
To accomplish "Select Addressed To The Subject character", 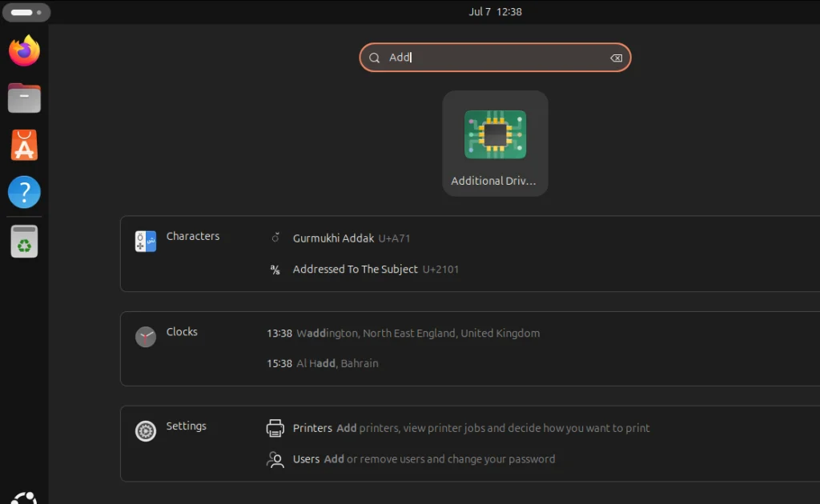I will pos(356,270).
